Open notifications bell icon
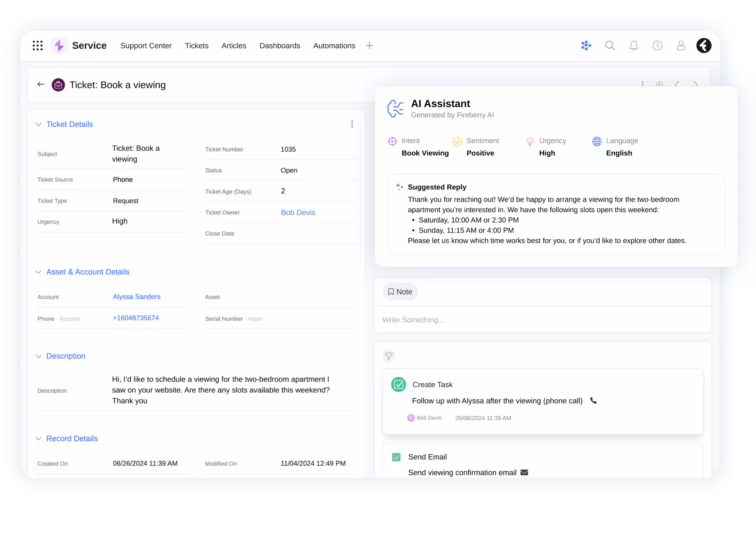The image size is (756, 550). click(634, 46)
